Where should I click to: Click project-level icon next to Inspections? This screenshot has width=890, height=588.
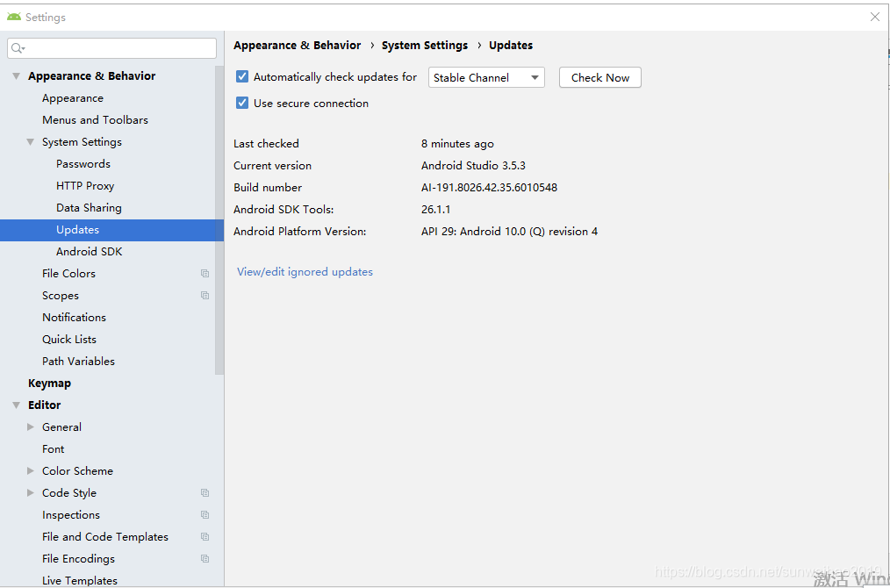pos(205,515)
